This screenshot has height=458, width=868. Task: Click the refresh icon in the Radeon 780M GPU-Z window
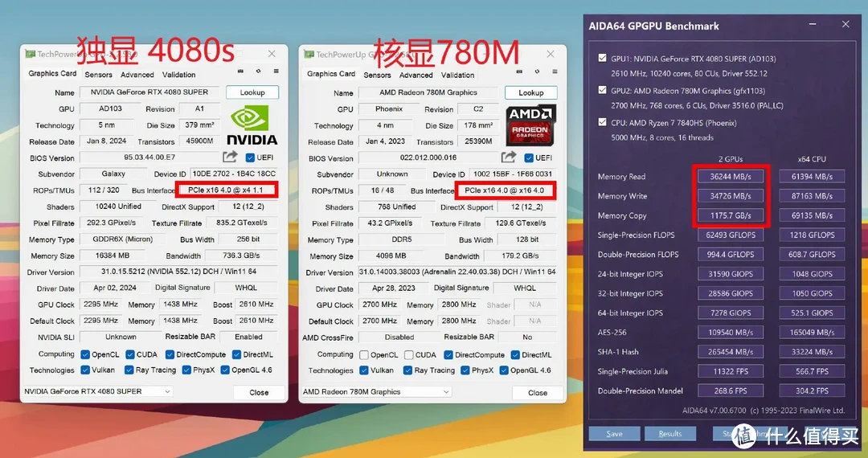click(x=537, y=72)
